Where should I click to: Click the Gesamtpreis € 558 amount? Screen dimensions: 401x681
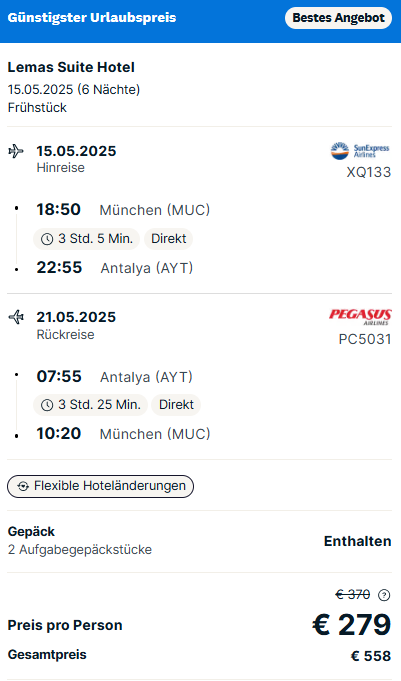[371, 656]
